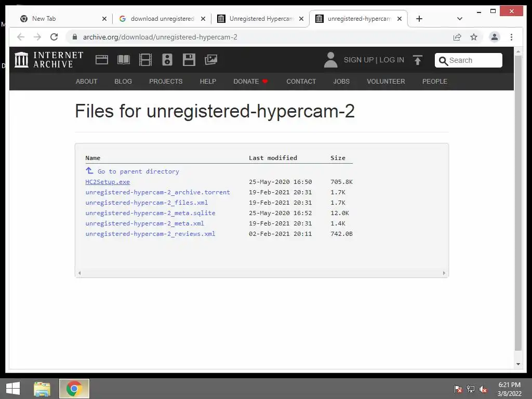Open the Video film icon
The height and width of the screenshot is (399, 532).
(x=145, y=60)
